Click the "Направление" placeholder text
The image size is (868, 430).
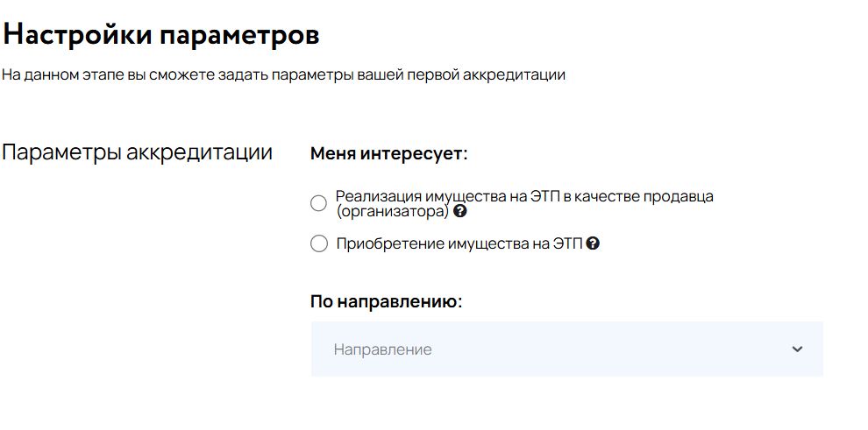(382, 349)
